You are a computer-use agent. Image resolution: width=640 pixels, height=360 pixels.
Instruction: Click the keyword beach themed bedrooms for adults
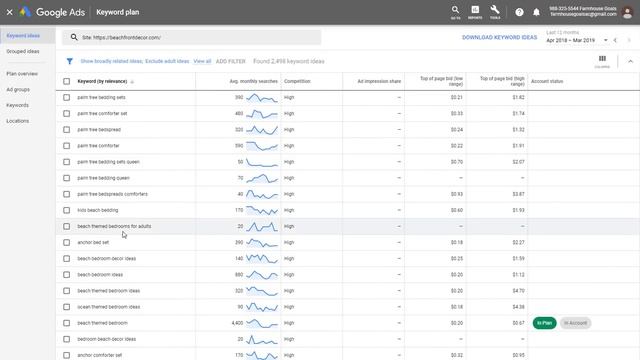coord(114,226)
